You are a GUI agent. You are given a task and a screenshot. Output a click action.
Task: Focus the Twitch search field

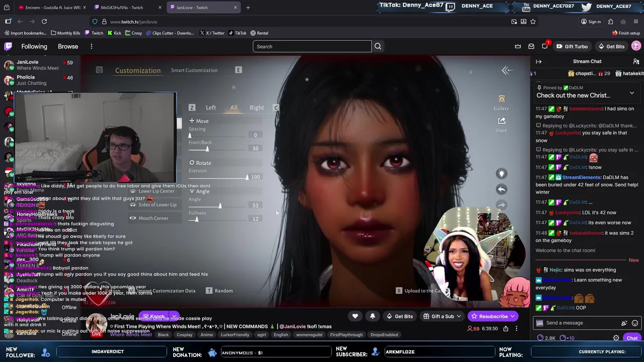click(312, 46)
